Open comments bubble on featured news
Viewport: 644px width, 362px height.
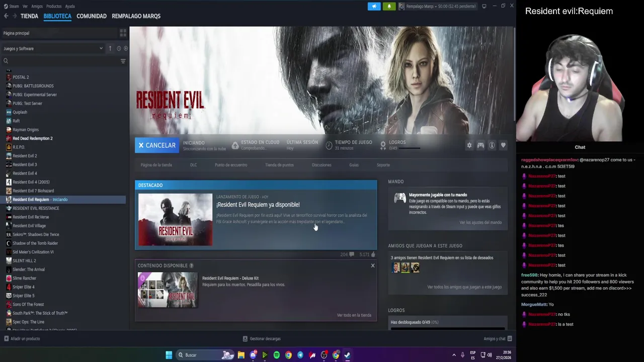click(351, 254)
